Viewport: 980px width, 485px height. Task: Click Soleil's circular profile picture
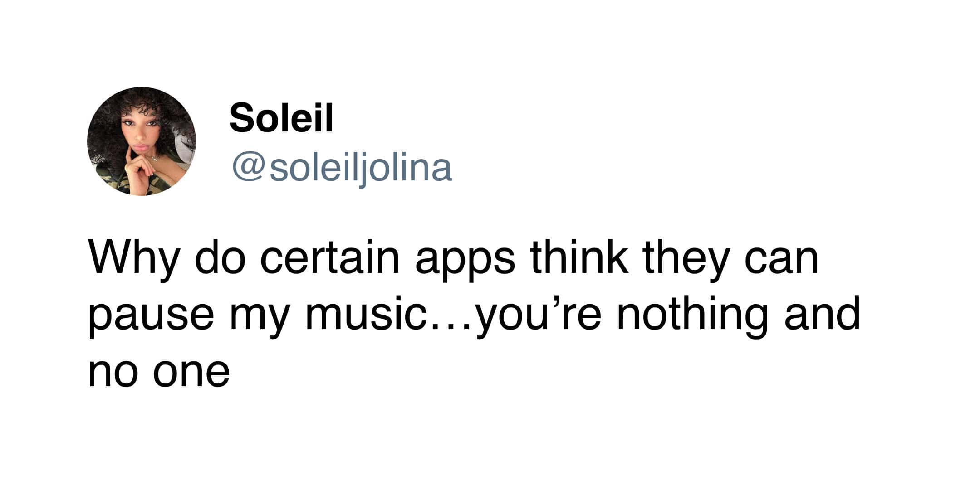(x=142, y=141)
